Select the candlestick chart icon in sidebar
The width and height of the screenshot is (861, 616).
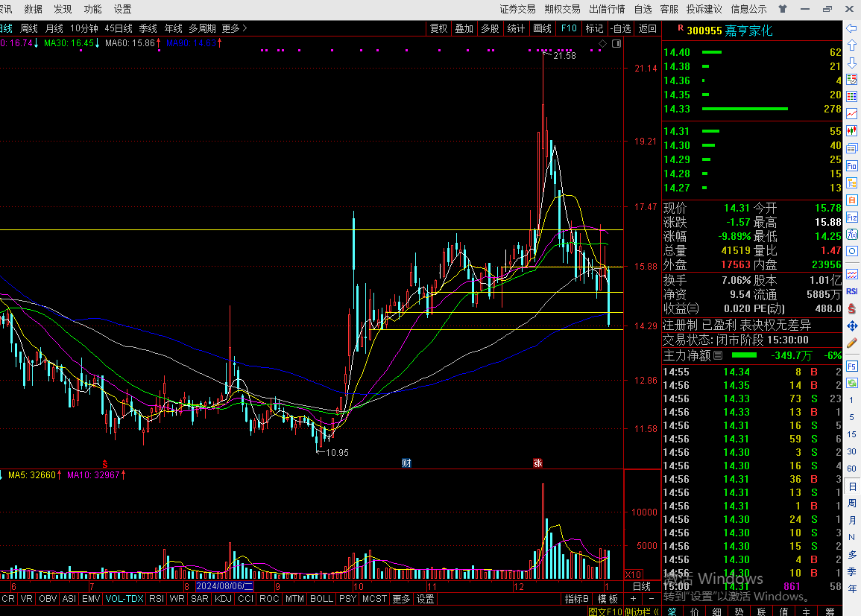(x=852, y=130)
